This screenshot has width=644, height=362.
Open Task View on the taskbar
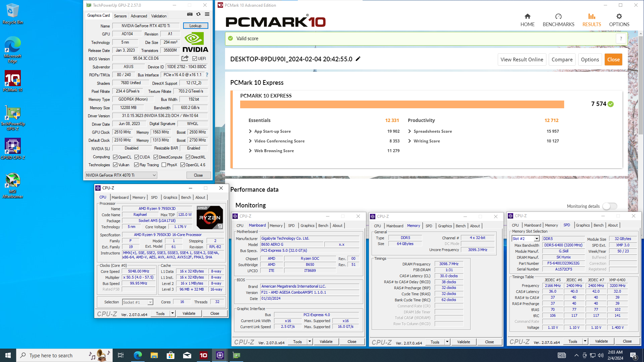coord(121,355)
